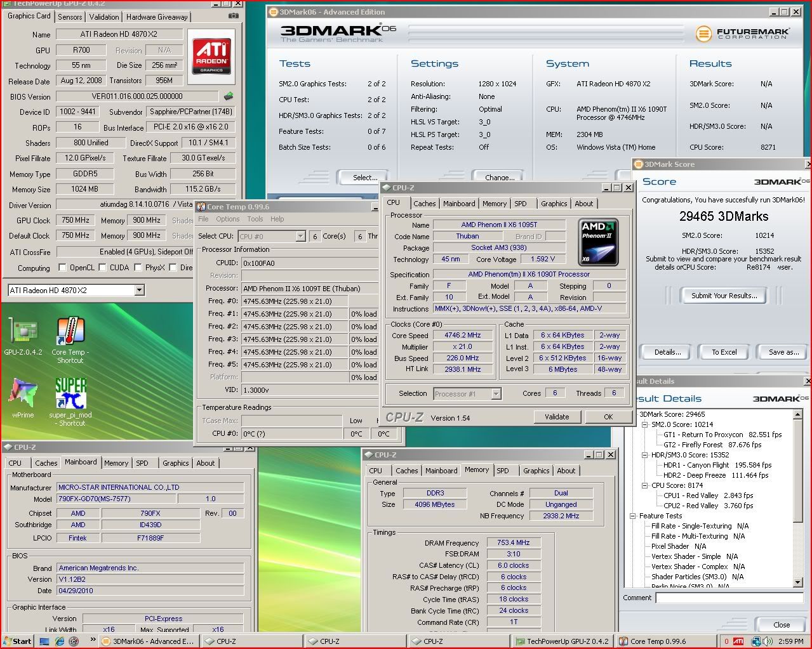Screen dimensions: 812x649
Task: Open the Processor #1 selection dropdown
Action: 496,394
